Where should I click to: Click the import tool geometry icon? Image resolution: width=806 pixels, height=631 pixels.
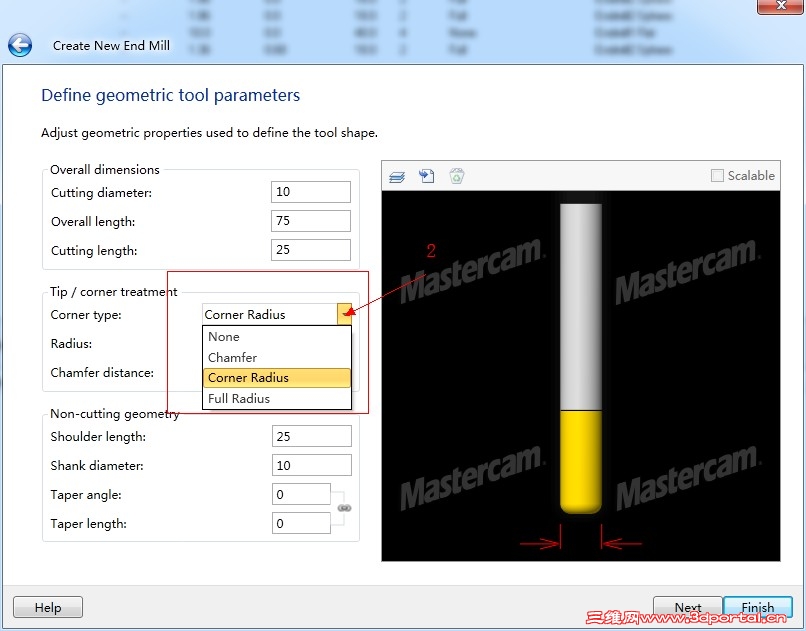[427, 176]
